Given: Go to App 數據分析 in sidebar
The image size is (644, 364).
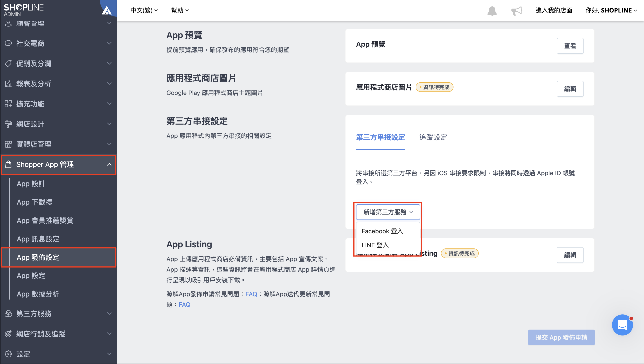Looking at the screenshot, I should point(38,294).
